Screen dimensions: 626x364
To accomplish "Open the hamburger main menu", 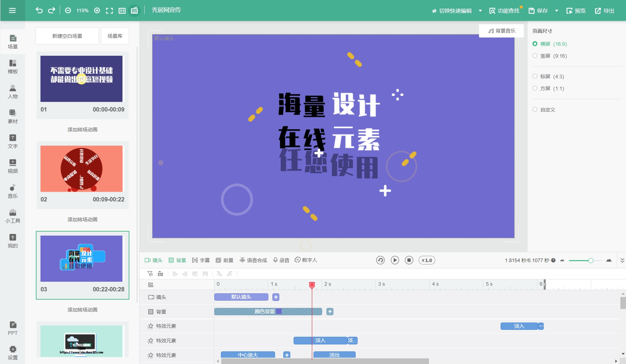I will click(x=12, y=11).
